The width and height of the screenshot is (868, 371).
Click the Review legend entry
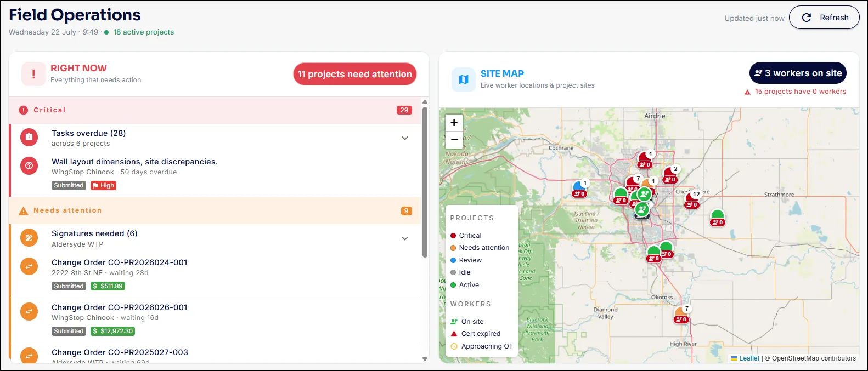pos(466,260)
